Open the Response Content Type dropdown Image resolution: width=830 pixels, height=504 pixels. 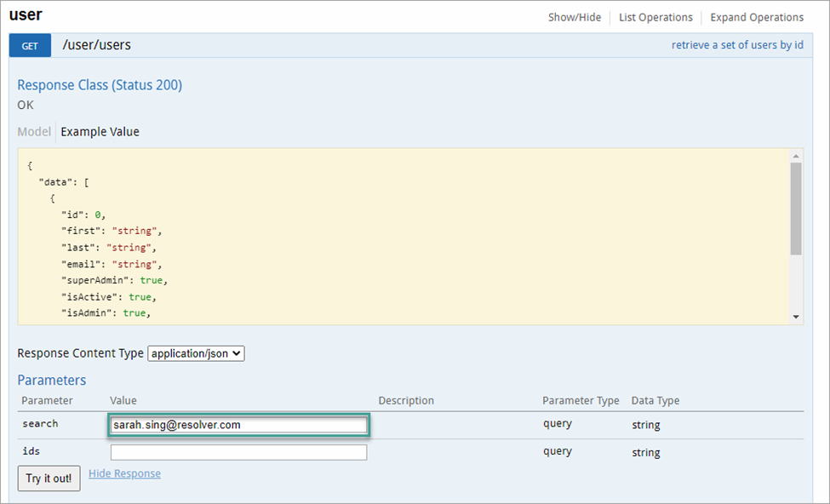tap(196, 353)
